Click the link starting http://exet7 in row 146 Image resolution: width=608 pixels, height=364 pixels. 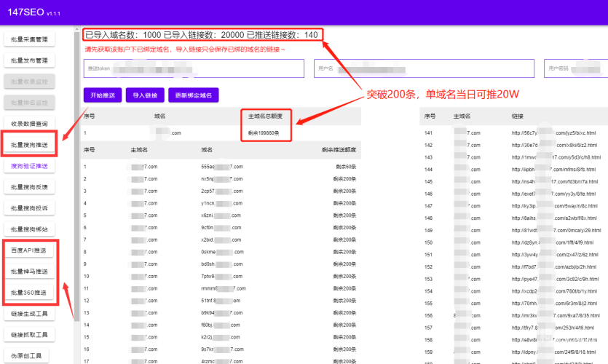point(553,194)
